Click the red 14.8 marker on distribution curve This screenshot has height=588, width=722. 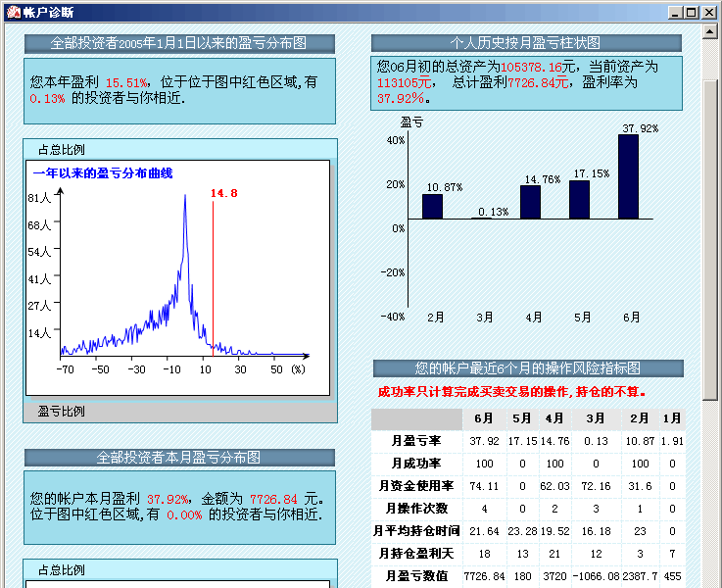tap(224, 193)
